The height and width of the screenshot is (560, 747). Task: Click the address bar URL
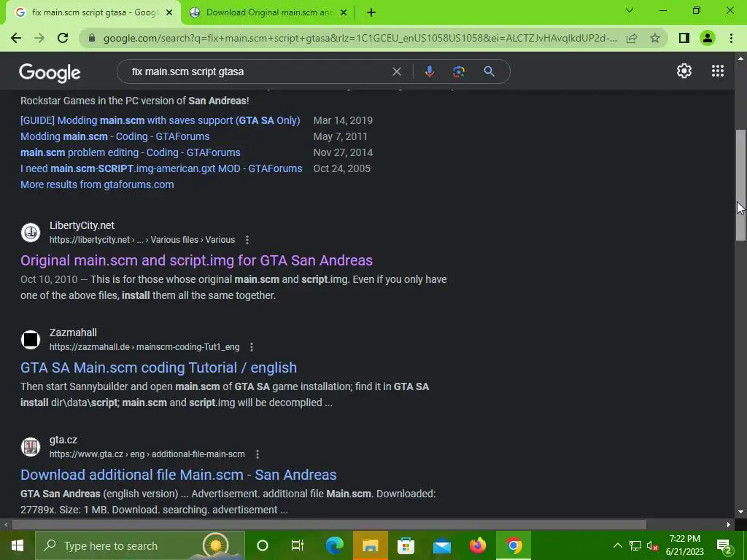click(x=360, y=38)
